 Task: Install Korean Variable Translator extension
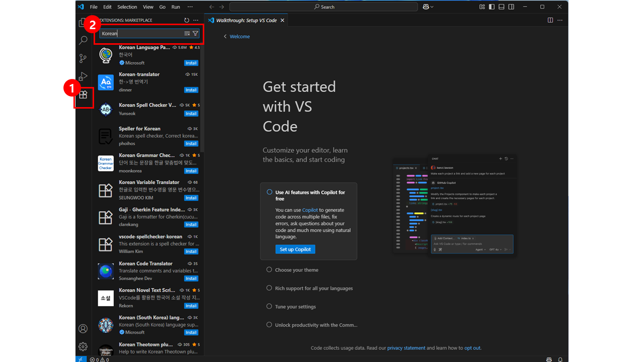pyautogui.click(x=191, y=198)
